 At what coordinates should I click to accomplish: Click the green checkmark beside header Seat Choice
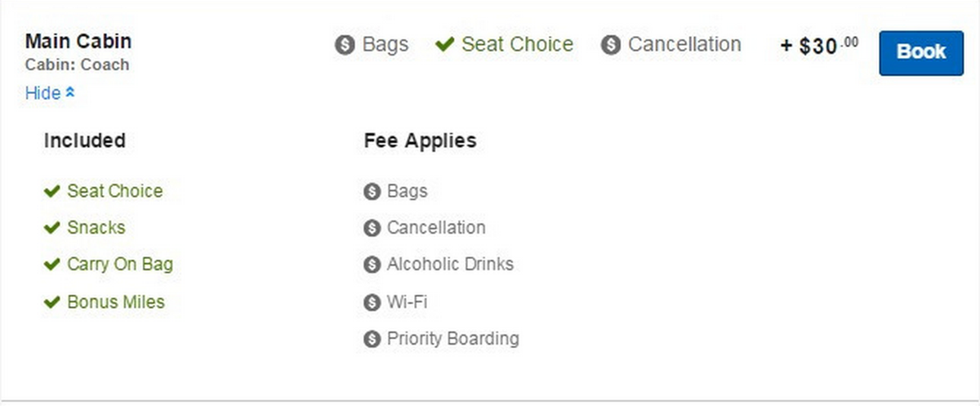[x=445, y=44]
